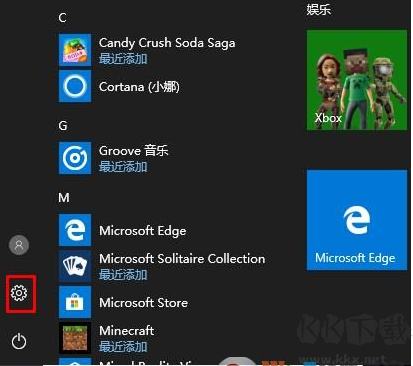Click 最近添加 under Candy Crush Soda Saga
This screenshot has width=413, height=366.
(x=123, y=59)
